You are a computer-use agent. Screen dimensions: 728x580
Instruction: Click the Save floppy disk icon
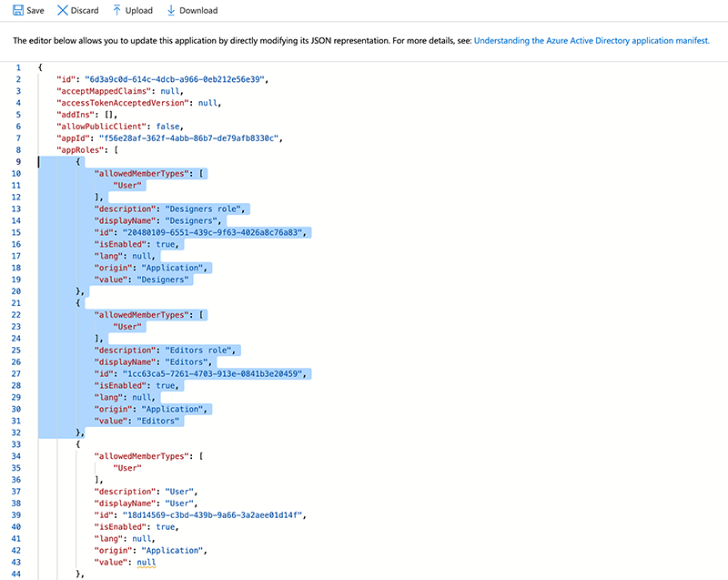coord(18,10)
